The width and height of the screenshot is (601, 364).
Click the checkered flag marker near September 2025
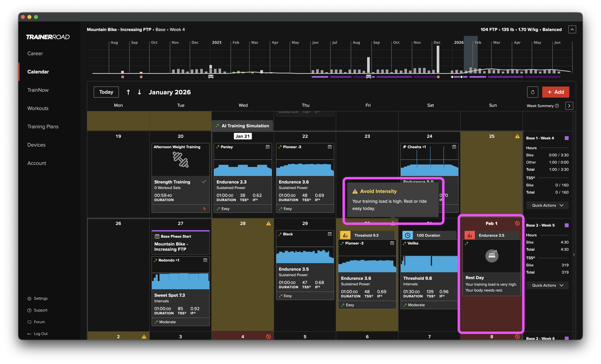(369, 77)
